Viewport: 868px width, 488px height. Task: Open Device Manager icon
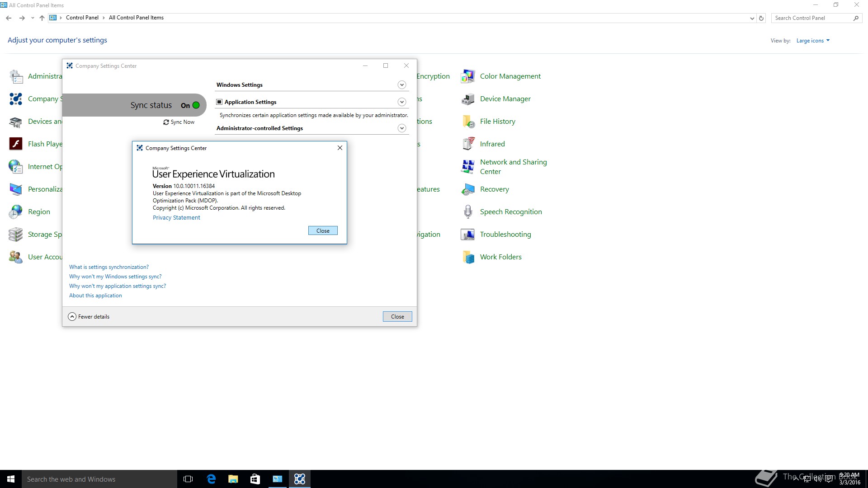point(468,99)
